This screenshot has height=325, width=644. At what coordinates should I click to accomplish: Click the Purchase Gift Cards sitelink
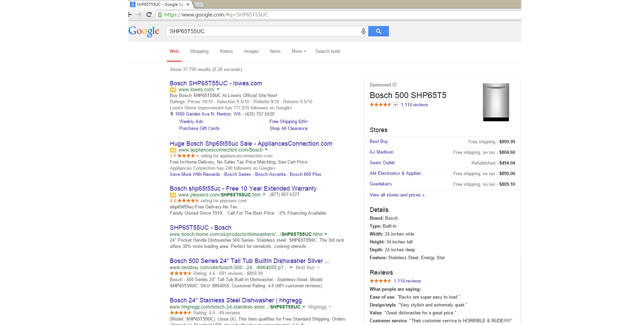point(200,129)
